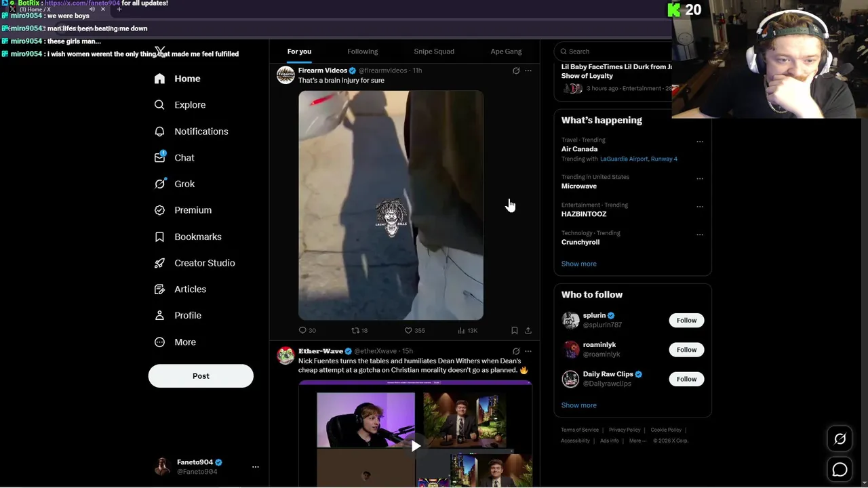
Task: Open the Firearm Videos video thumbnail
Action: point(391,205)
